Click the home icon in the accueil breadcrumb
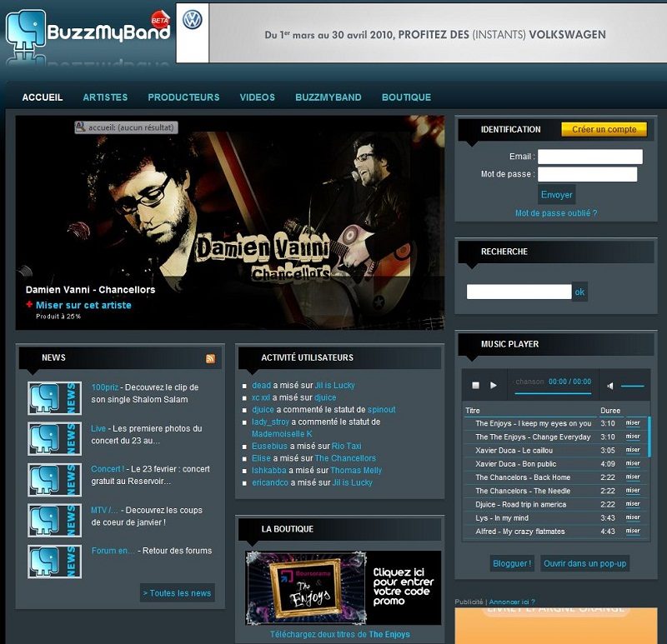The width and height of the screenshot is (667, 644). point(79,127)
